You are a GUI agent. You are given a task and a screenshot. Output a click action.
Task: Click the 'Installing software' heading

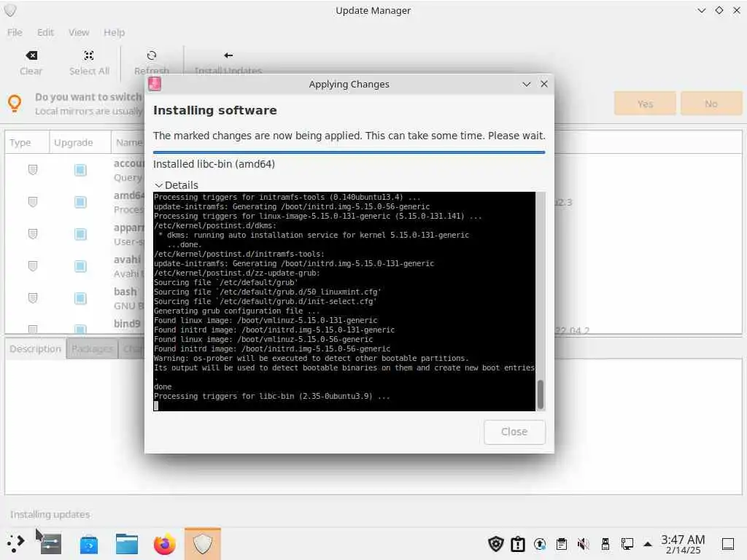[x=215, y=111]
